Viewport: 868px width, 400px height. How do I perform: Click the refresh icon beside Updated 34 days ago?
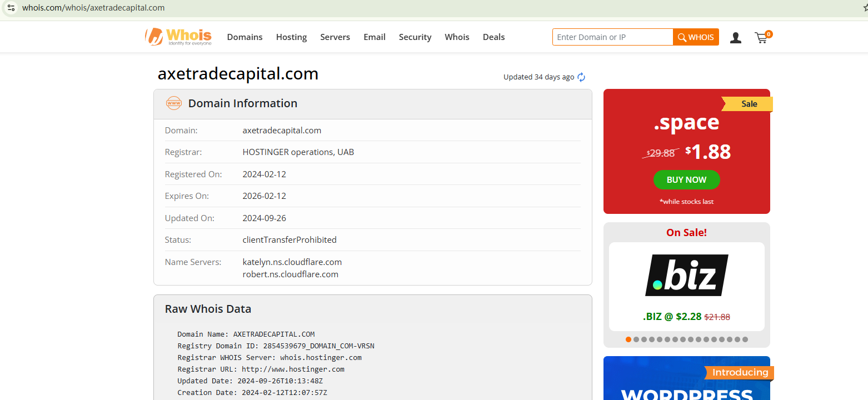581,77
